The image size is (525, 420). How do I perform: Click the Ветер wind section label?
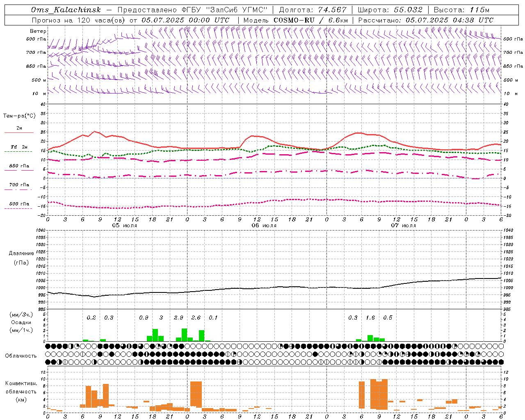point(38,31)
